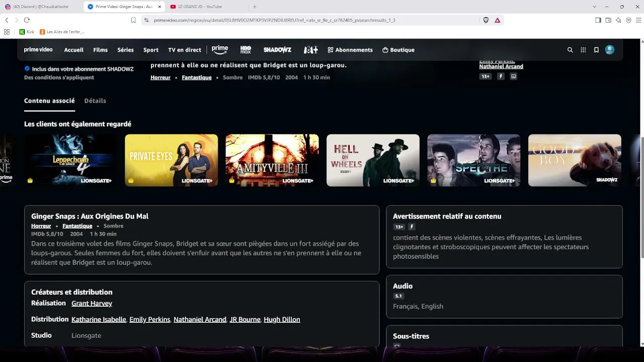644x362 pixels.
Task: Go back to the previous page
Action: 7,20
